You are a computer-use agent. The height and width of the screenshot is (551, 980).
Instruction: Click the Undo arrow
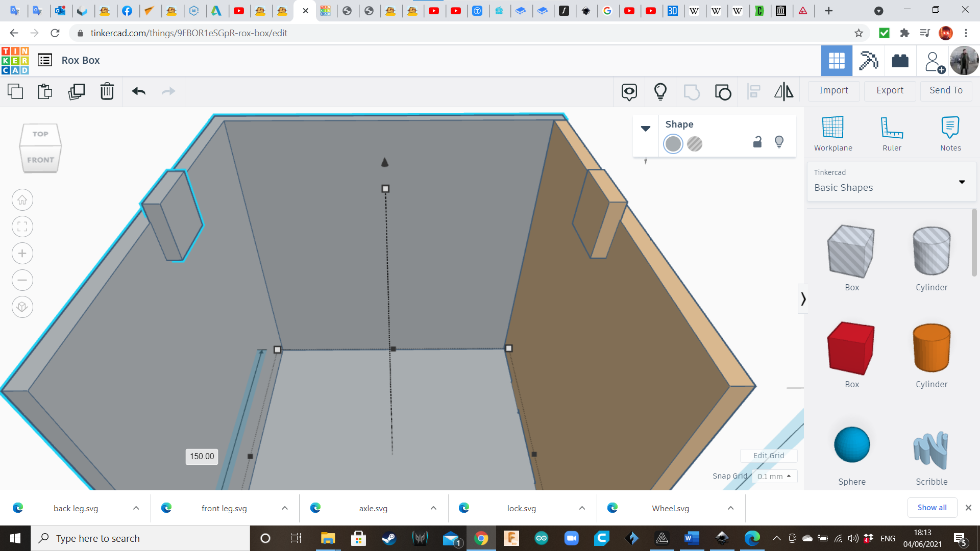[139, 91]
